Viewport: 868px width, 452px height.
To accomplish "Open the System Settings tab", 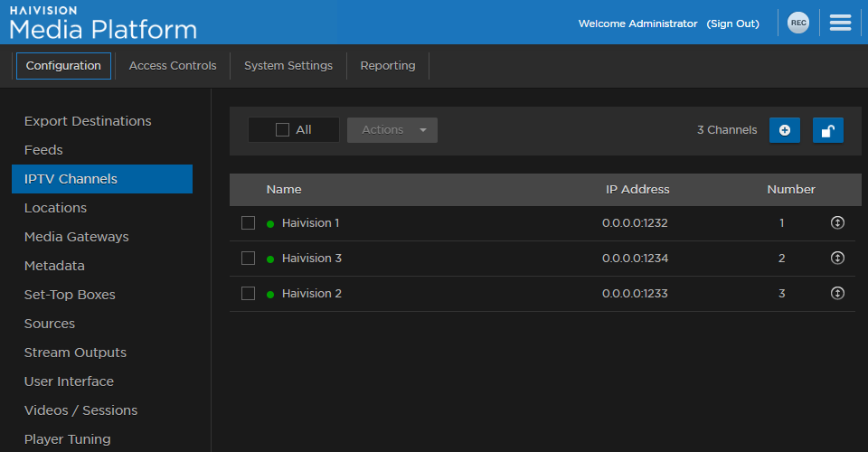I will [x=288, y=66].
